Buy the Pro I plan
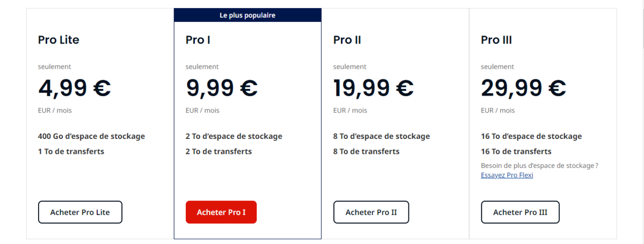 tap(221, 212)
